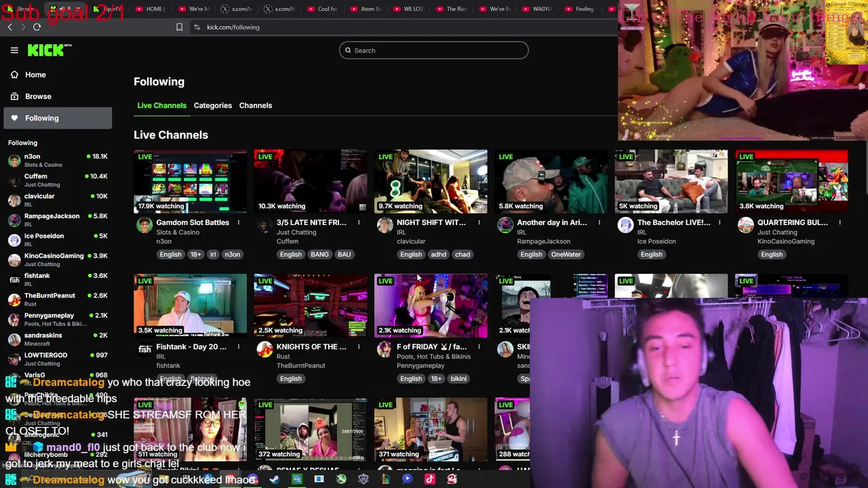Open TheBurntPeanut channel in the sidebar list

pos(58,300)
